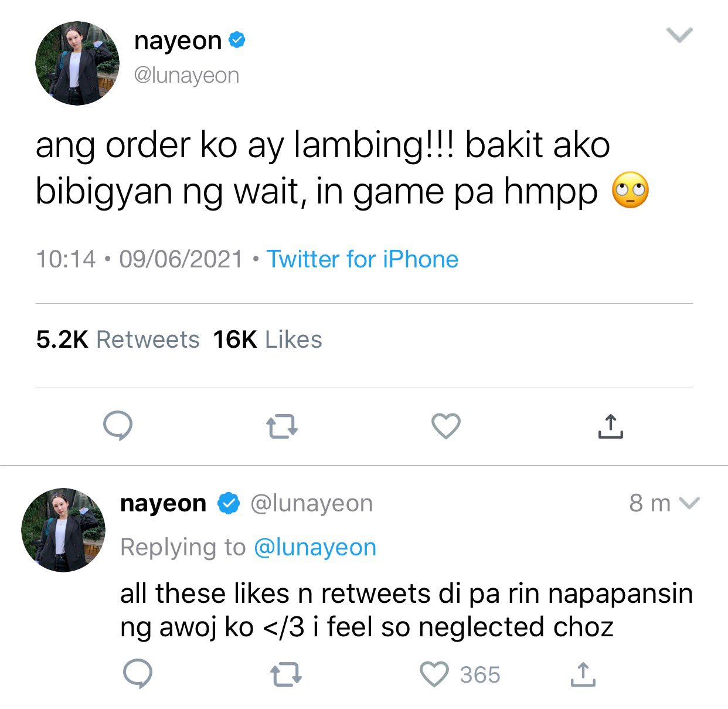Click the verified badge beside top nayeon name
Viewport: 728px width, 709px height.
(236, 40)
